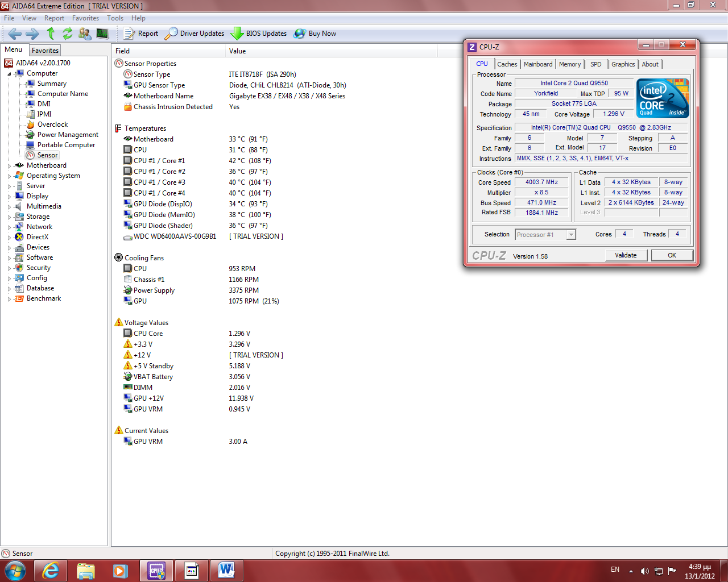Select the VBAT Battery voltage row
Screen dimensions: 728x582
[x=187, y=377]
